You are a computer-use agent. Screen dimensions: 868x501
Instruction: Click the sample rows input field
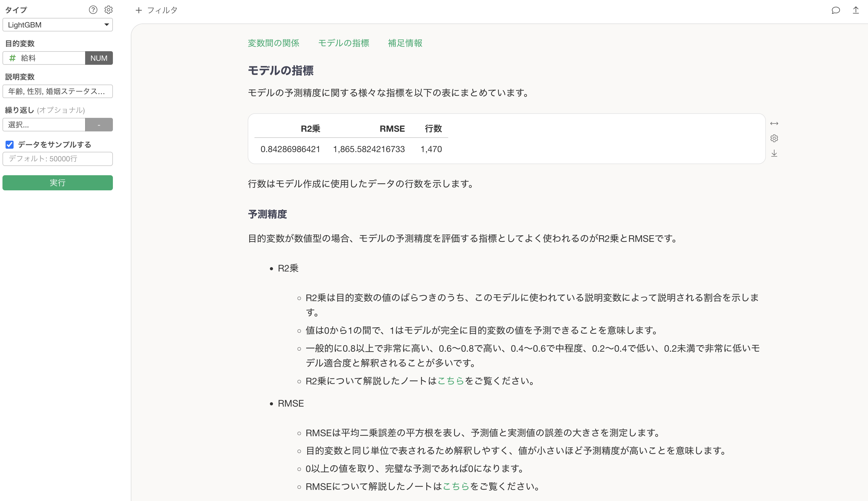pos(57,159)
